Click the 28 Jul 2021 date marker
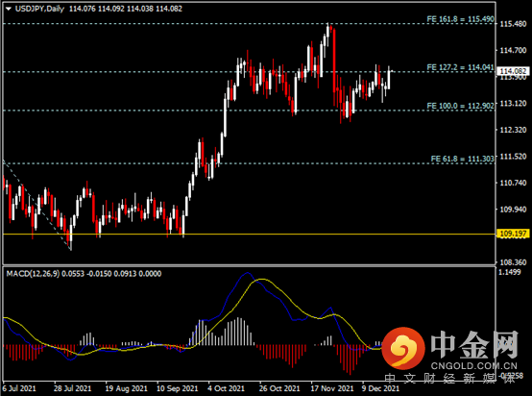This screenshot has width=532, height=396. point(73,388)
